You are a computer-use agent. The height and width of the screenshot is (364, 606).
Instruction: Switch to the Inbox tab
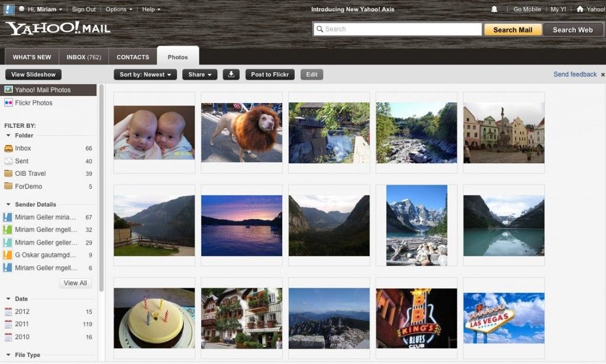(83, 57)
